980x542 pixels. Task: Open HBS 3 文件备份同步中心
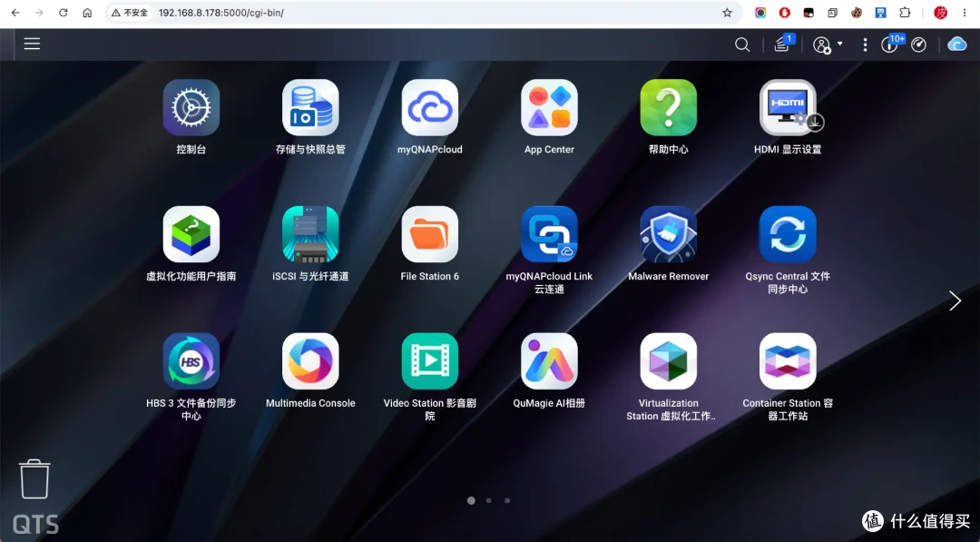tap(191, 361)
